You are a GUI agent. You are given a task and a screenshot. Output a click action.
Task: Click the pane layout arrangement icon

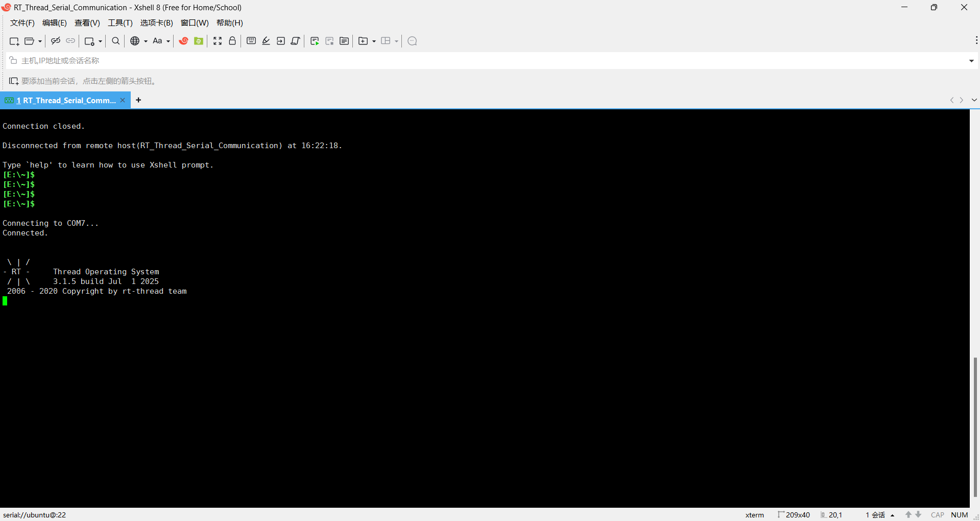[386, 41]
